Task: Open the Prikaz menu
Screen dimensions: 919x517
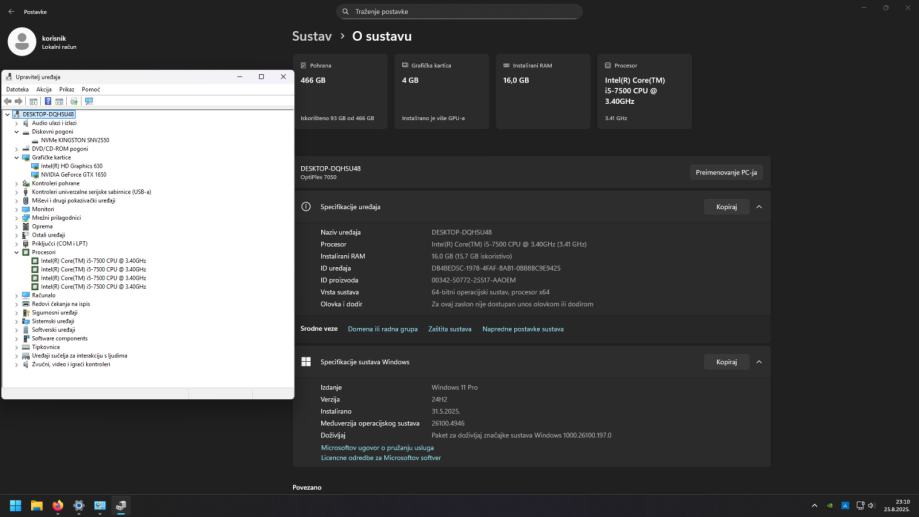Action: [x=66, y=89]
